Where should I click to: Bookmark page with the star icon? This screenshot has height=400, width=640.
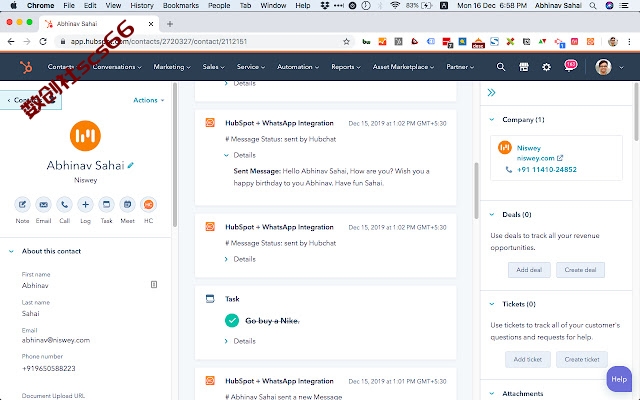click(346, 42)
